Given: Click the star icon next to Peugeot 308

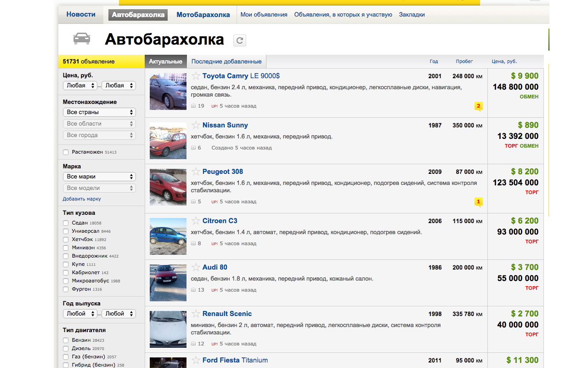Looking at the screenshot, I should [196, 172].
